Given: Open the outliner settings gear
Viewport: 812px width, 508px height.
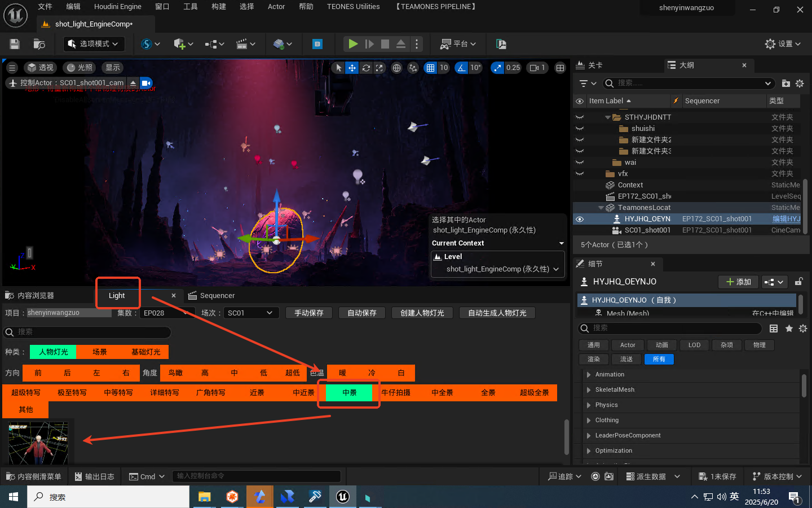Looking at the screenshot, I should click(800, 84).
